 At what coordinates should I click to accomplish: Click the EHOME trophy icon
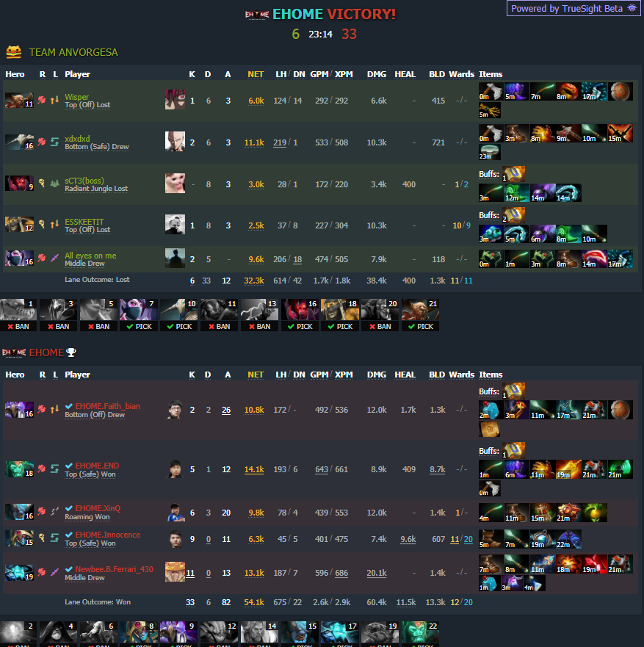coord(71,353)
